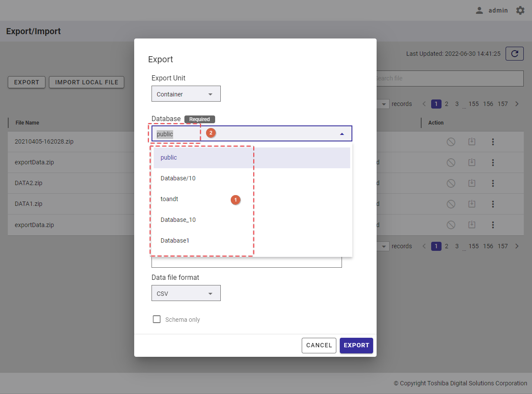This screenshot has height=394, width=532.
Task: Choose toandt in the database list
Action: click(x=169, y=199)
